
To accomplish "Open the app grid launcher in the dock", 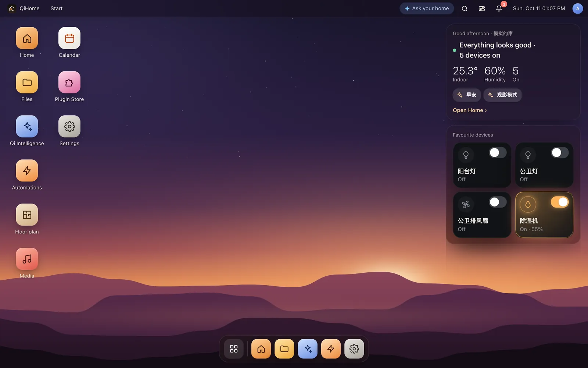I will coord(234,349).
